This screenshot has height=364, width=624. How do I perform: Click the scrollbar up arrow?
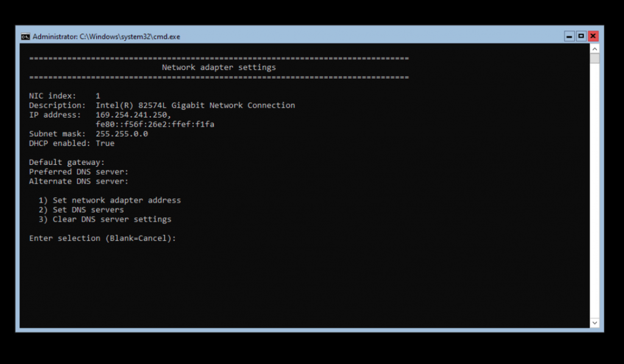pyautogui.click(x=595, y=49)
